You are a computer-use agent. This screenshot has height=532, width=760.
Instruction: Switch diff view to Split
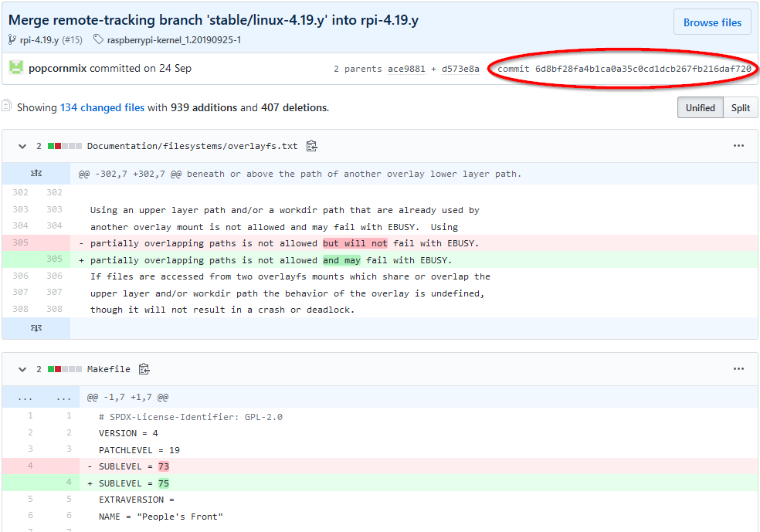(740, 107)
